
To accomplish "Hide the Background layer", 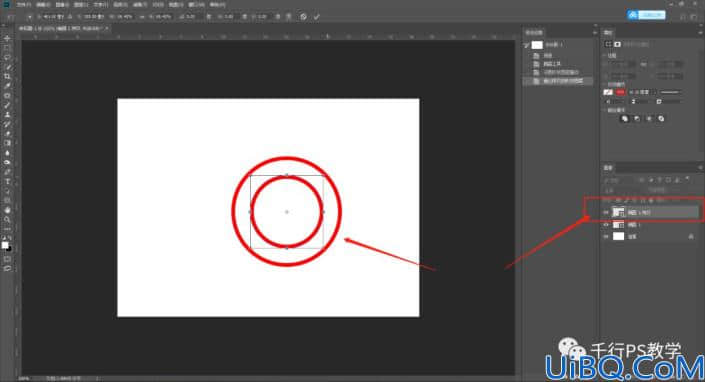I will click(x=606, y=236).
